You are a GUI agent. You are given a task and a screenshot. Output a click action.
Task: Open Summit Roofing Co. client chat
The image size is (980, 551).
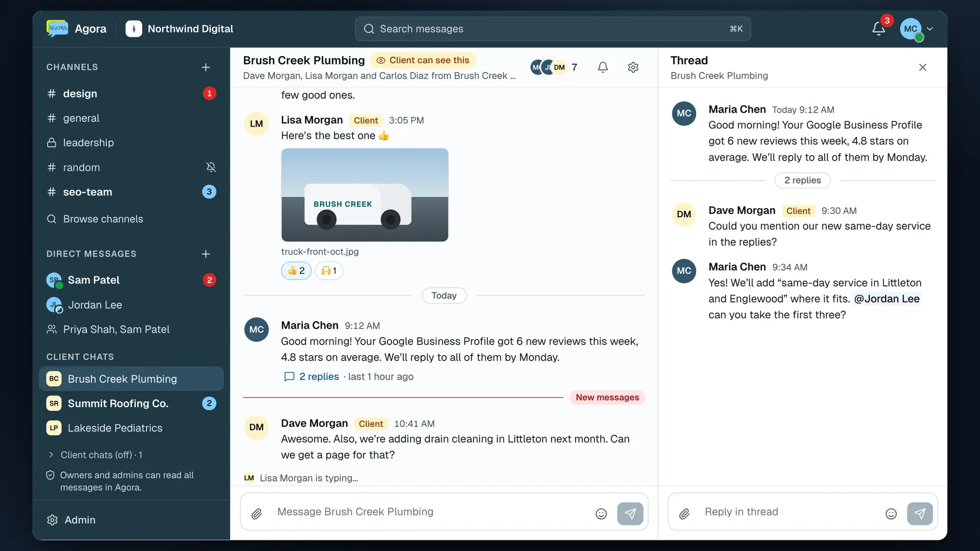pos(131,404)
